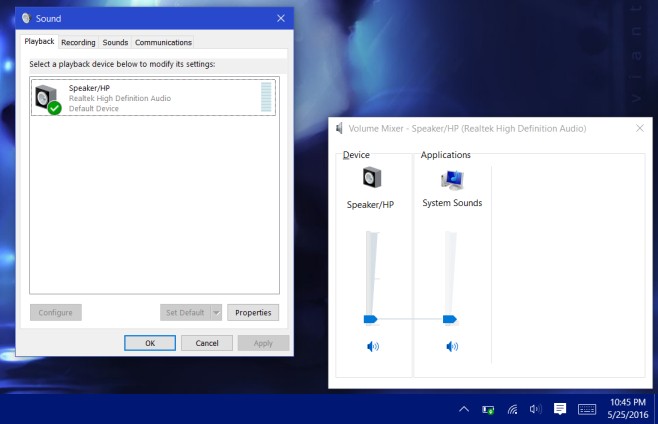This screenshot has width=658, height=424.
Task: Switch to the Communications tab
Action: tap(163, 43)
